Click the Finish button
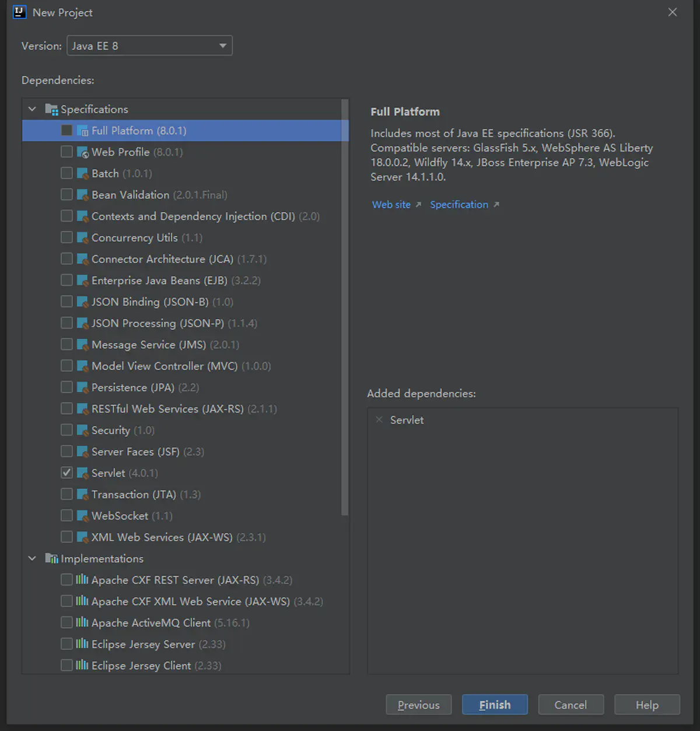 tap(495, 705)
